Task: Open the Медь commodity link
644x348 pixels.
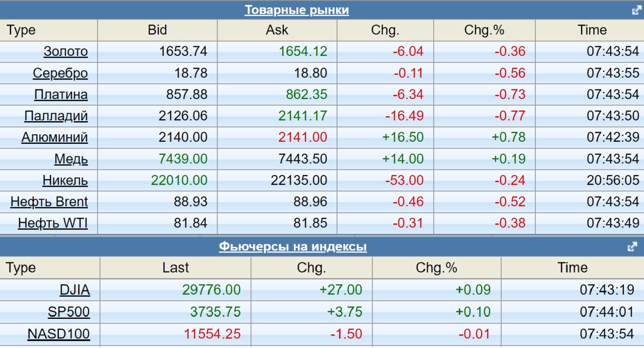Action: tap(71, 159)
